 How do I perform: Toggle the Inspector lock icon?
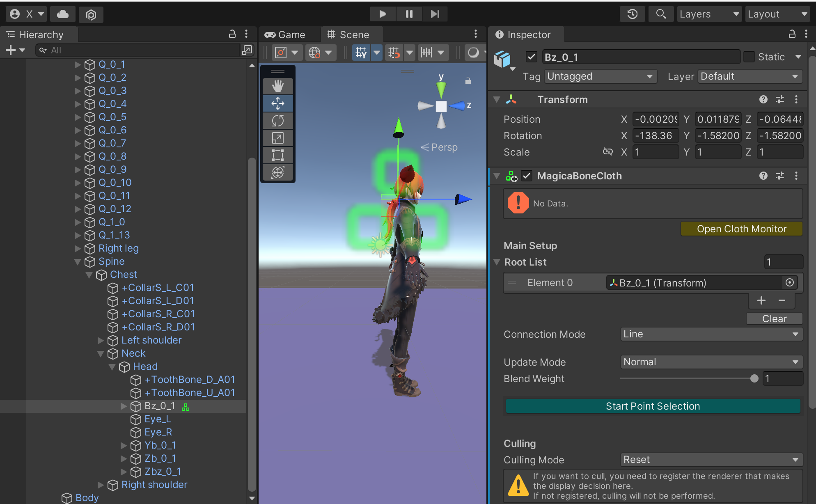(792, 34)
